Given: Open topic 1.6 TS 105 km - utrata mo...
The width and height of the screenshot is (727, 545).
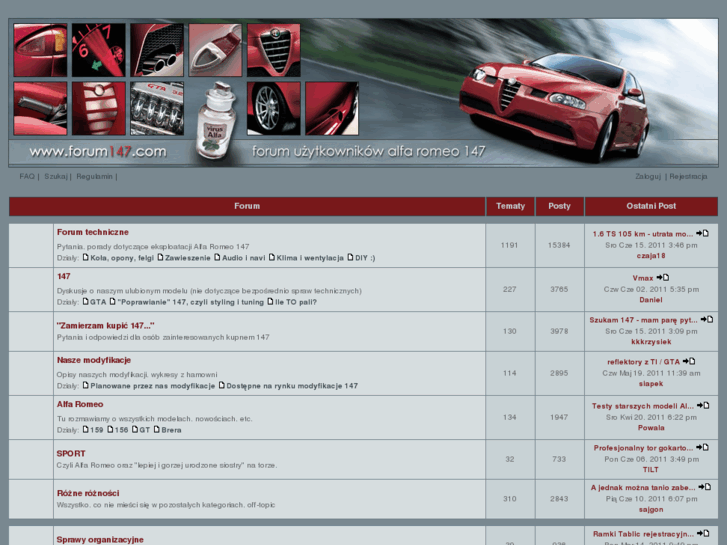Looking at the screenshot, I should click(x=643, y=234).
